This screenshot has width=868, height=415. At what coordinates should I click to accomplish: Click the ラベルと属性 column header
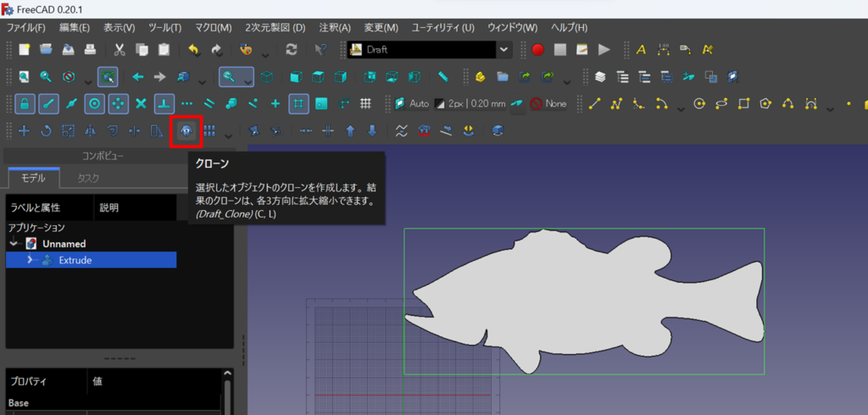[x=50, y=208]
